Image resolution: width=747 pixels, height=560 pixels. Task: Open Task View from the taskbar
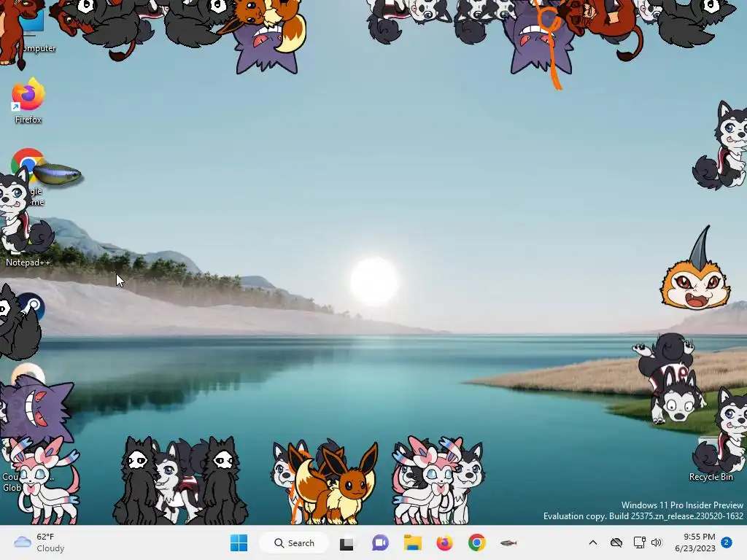click(x=347, y=543)
